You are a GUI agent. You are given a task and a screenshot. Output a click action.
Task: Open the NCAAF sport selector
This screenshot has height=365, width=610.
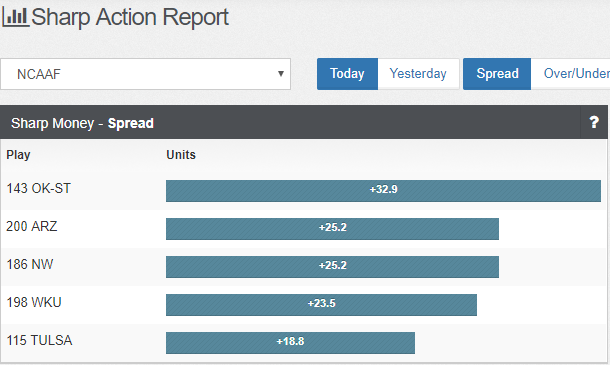tap(145, 74)
